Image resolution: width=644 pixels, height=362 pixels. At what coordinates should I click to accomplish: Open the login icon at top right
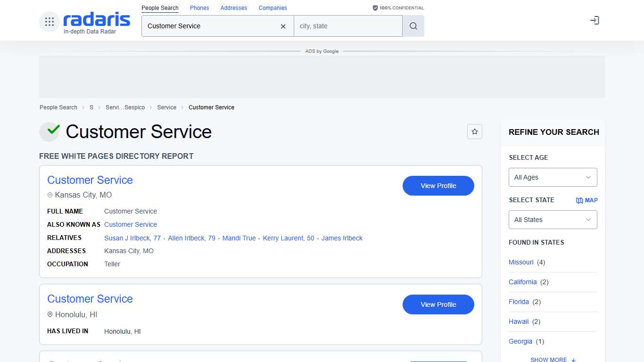594,20
